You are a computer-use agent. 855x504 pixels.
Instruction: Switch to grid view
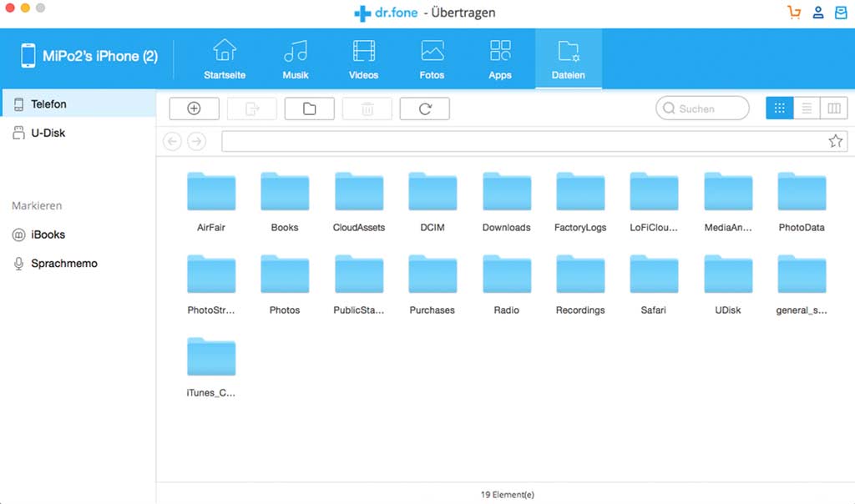coord(779,108)
